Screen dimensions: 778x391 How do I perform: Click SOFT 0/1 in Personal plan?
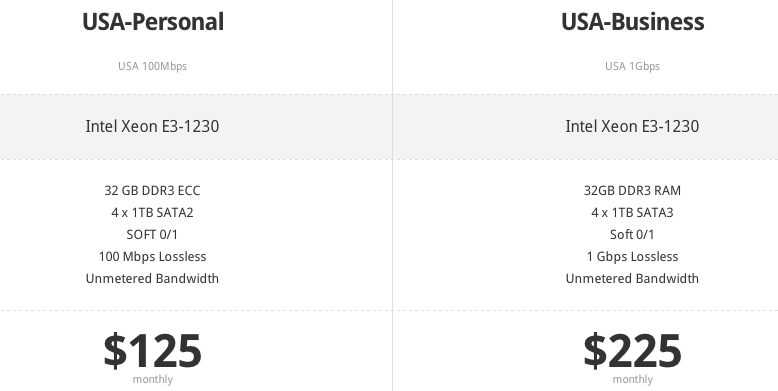[x=152, y=234]
